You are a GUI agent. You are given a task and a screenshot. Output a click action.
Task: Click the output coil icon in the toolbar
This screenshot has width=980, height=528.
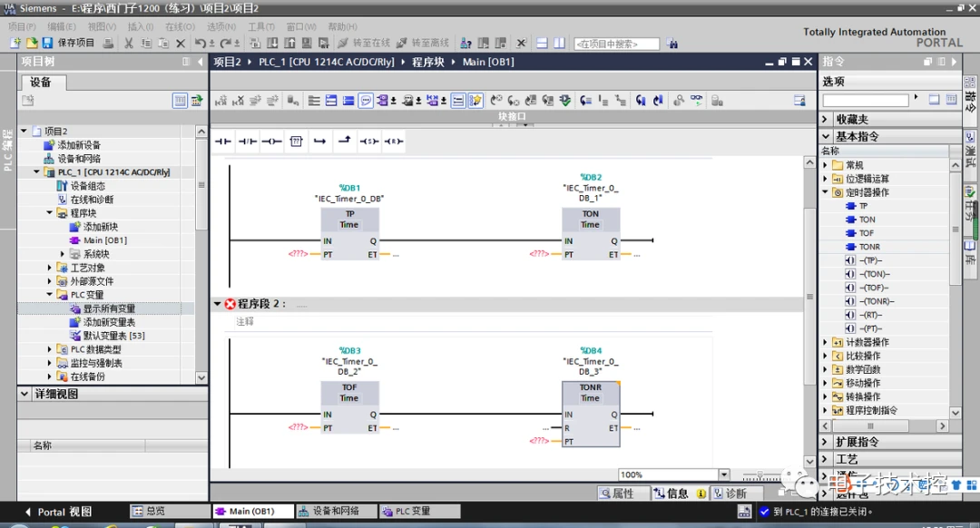coord(271,142)
